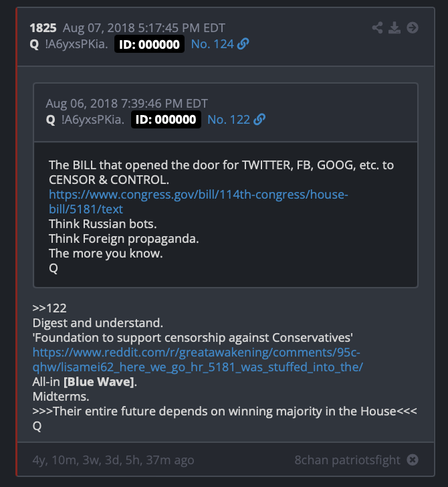Click the circled X icon beside 8chan patriotsfight
Screen dimensions: 448x487
[x=413, y=460]
